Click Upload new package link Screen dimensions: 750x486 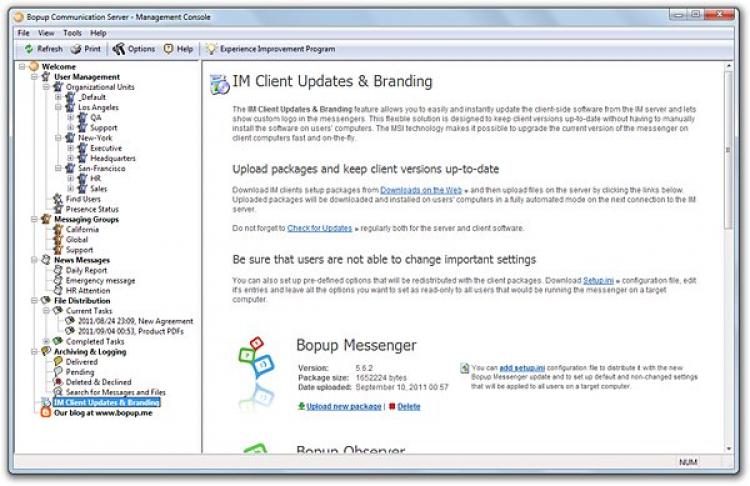(344, 407)
